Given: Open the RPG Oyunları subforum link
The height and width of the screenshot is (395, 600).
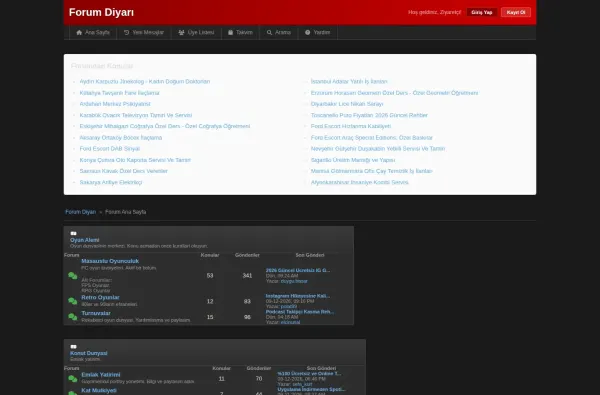Looking at the screenshot, I should pyautogui.click(x=96, y=291).
